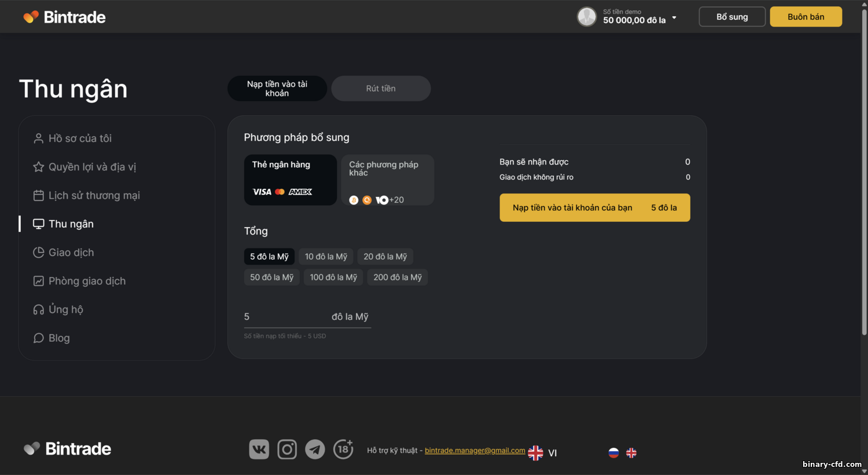This screenshot has width=868, height=475.
Task: Click the bintrade.manager@gmail.com support link
Action: tap(475, 451)
